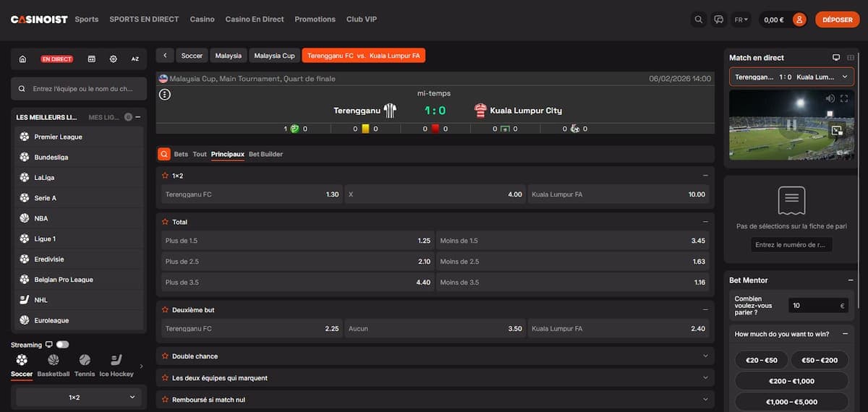This screenshot has width=868, height=412.
Task: Open the live match selector dropdown
Action: pos(791,77)
